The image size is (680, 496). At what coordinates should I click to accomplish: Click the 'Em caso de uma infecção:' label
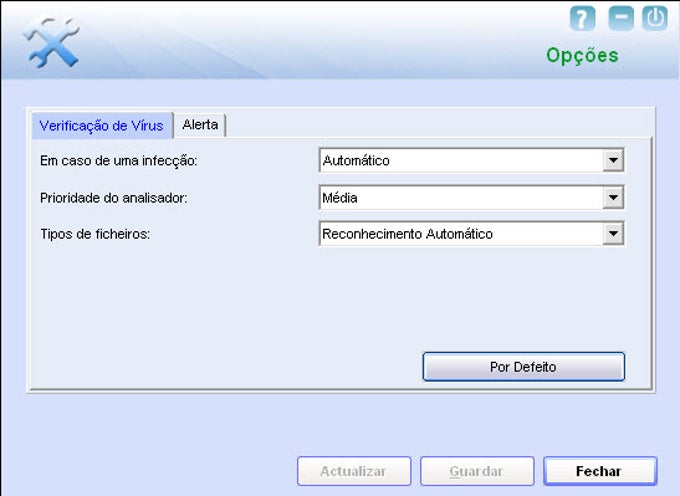118,161
